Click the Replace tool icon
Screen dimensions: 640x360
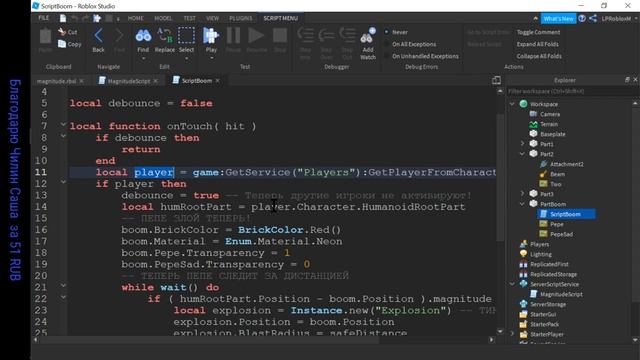point(164,36)
